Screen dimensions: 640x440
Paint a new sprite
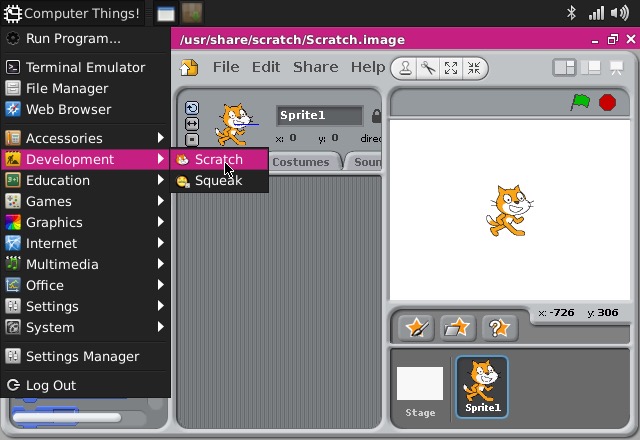[x=416, y=327]
